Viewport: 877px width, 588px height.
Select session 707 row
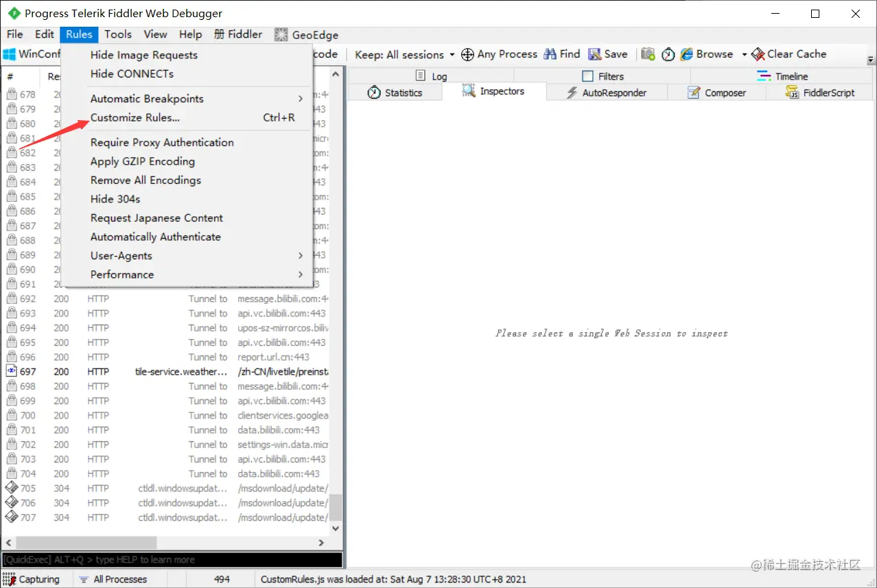(x=166, y=517)
